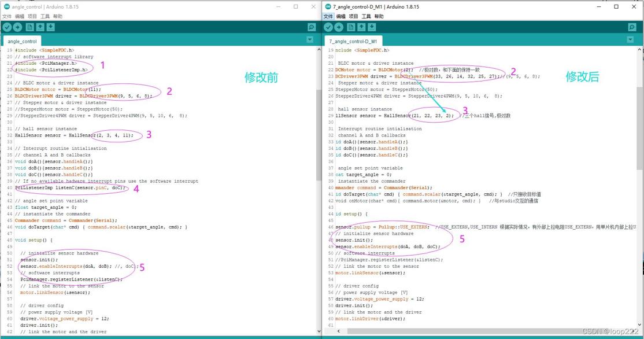
Task: Click Open sketch icon in angle_control window
Action: 40,27
